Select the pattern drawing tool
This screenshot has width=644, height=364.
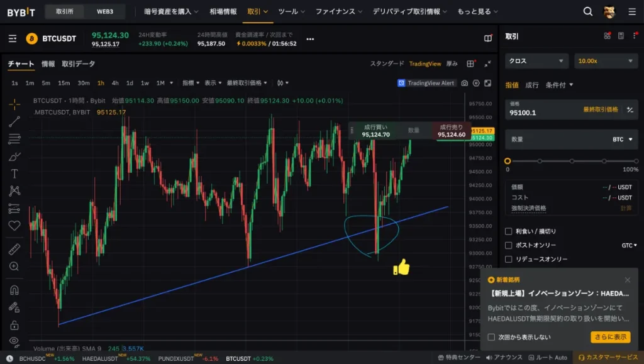point(14,191)
